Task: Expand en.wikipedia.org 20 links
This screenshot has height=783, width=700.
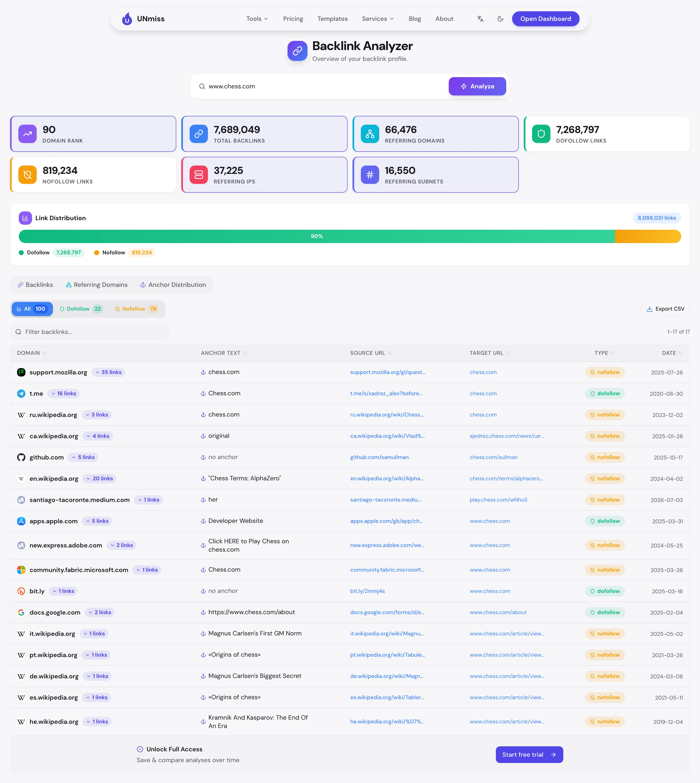Action: (x=100, y=479)
